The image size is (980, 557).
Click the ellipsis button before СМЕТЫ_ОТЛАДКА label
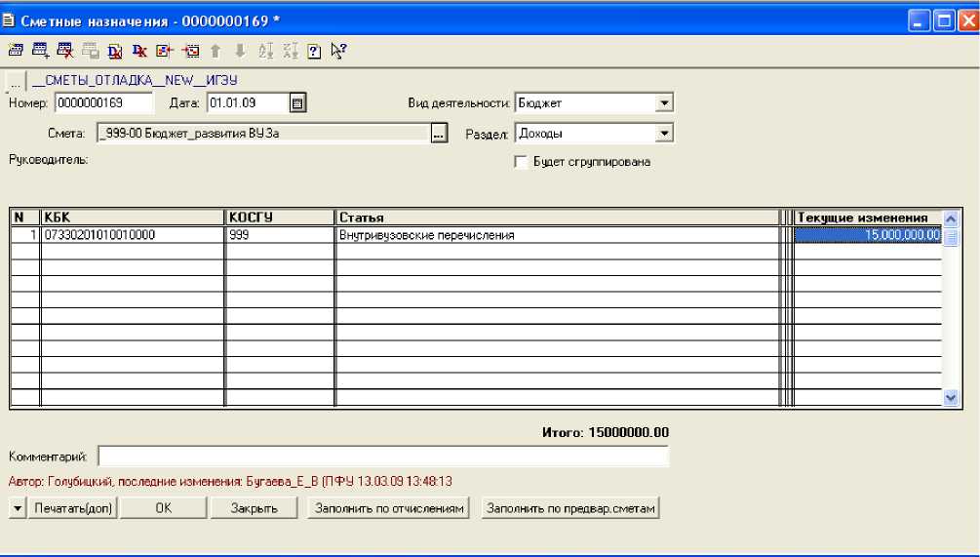tap(16, 81)
